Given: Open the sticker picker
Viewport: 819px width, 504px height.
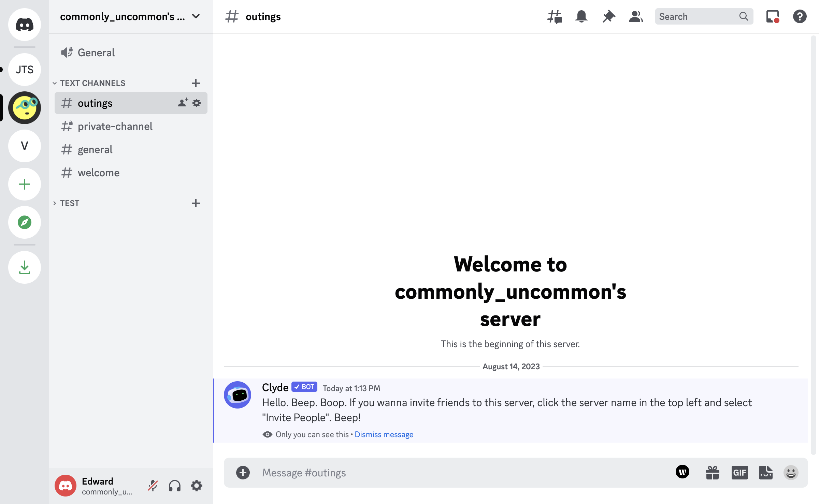Looking at the screenshot, I should point(766,473).
